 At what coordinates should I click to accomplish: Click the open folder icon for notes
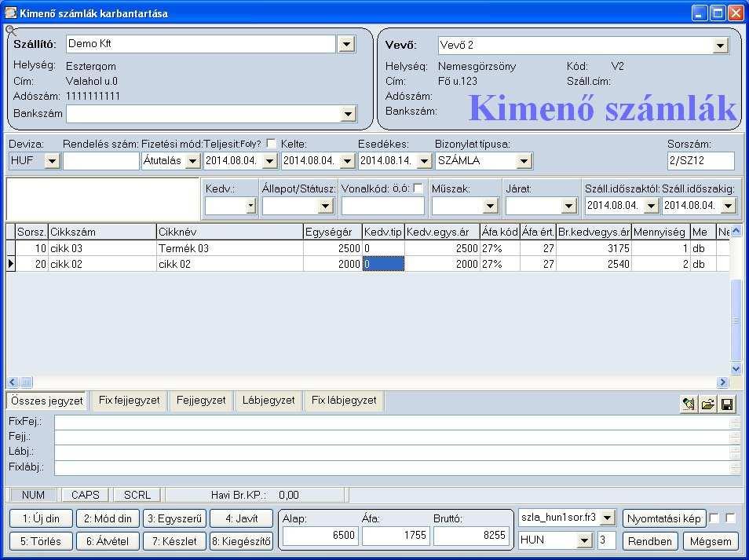pyautogui.click(x=707, y=404)
